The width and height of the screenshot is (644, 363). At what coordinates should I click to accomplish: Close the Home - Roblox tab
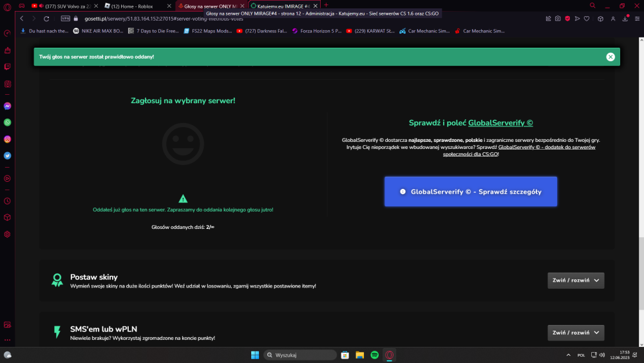tap(169, 6)
